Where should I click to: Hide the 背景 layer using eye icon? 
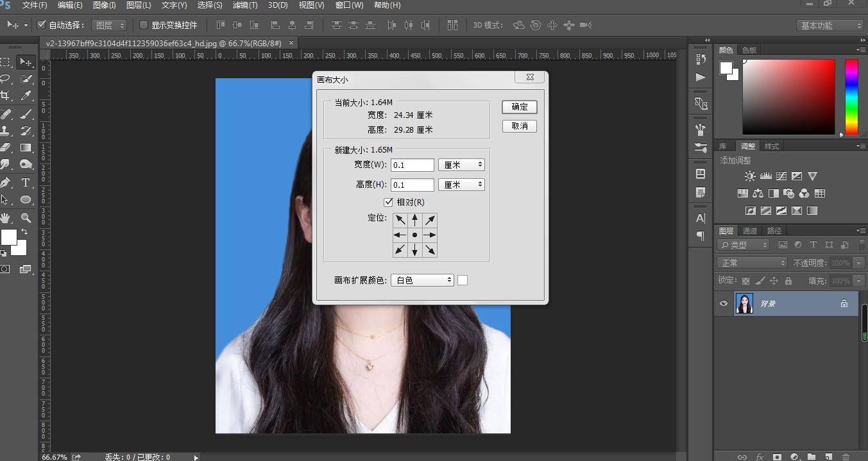point(724,303)
